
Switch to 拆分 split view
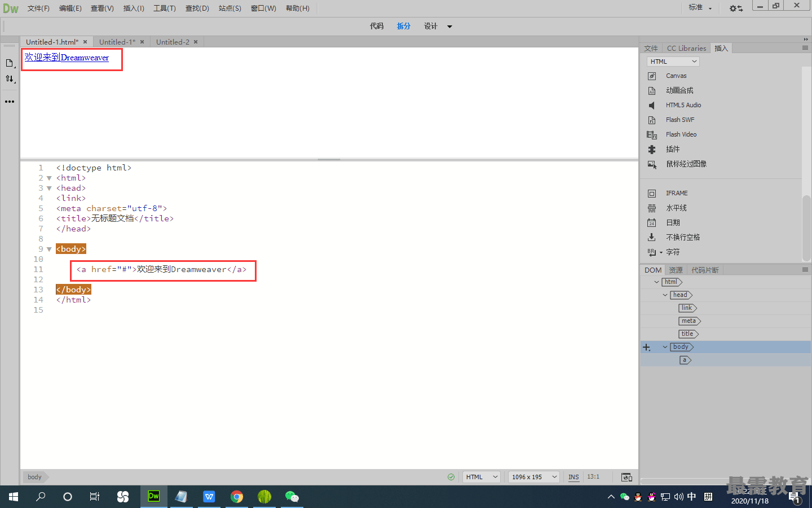404,26
